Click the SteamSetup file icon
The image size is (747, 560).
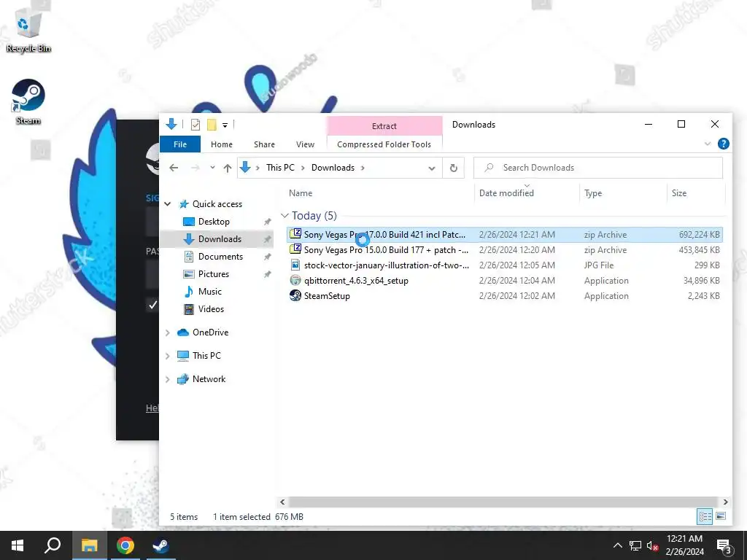[295, 296]
